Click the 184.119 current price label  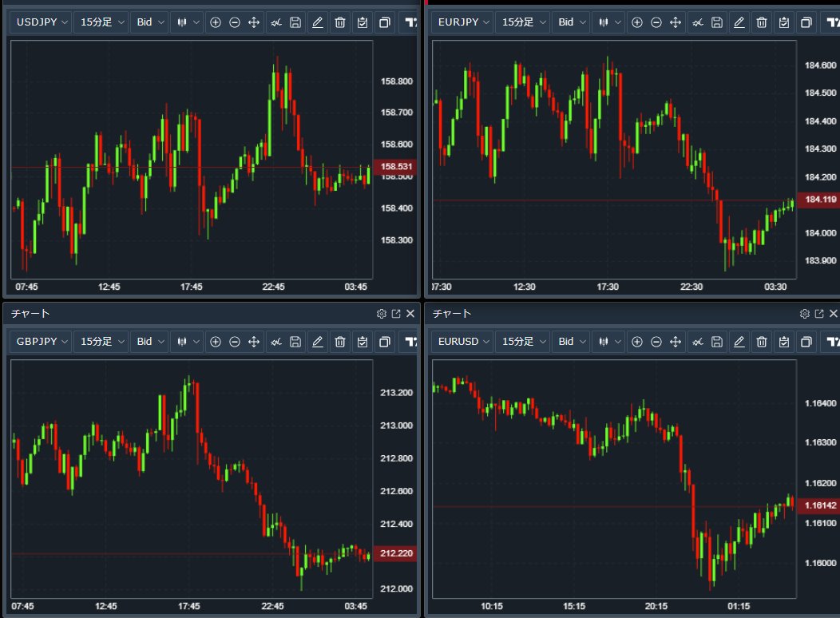(x=818, y=200)
